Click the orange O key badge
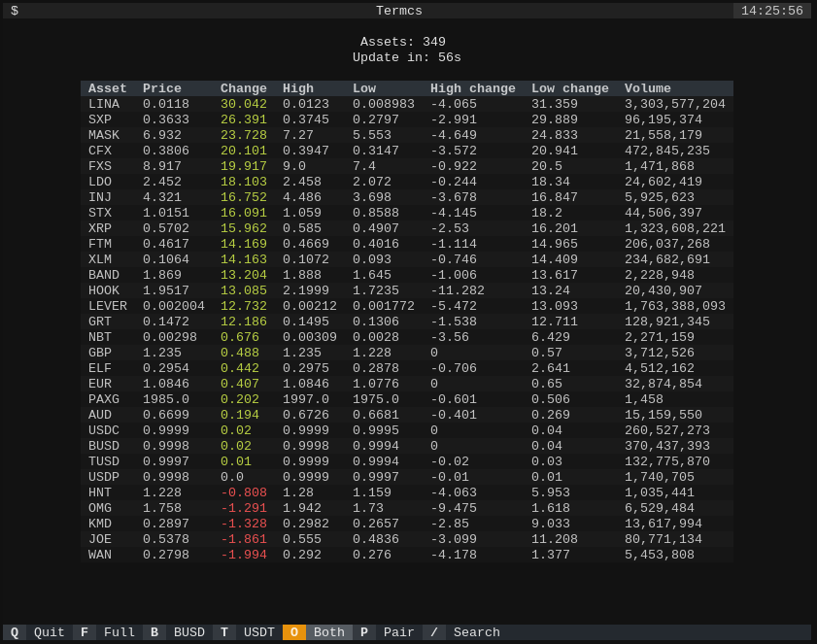The height and width of the screenshot is (644, 817). click(294, 632)
